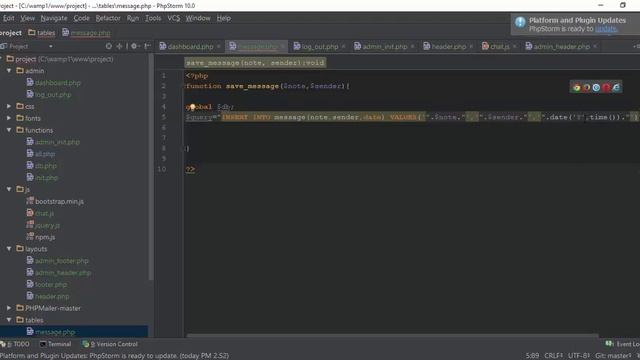Screen dimensions: 640x360
Task: Open Project panel gear settings
Action: click(x=134, y=47)
